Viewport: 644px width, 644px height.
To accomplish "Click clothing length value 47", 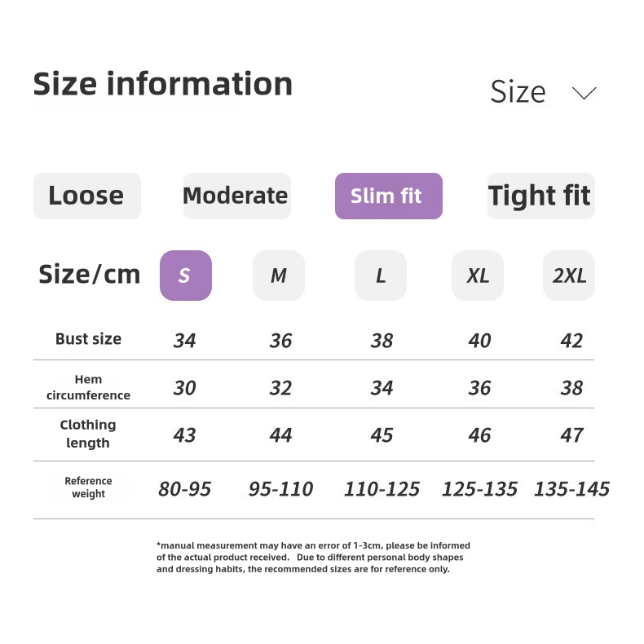I will click(x=571, y=435).
